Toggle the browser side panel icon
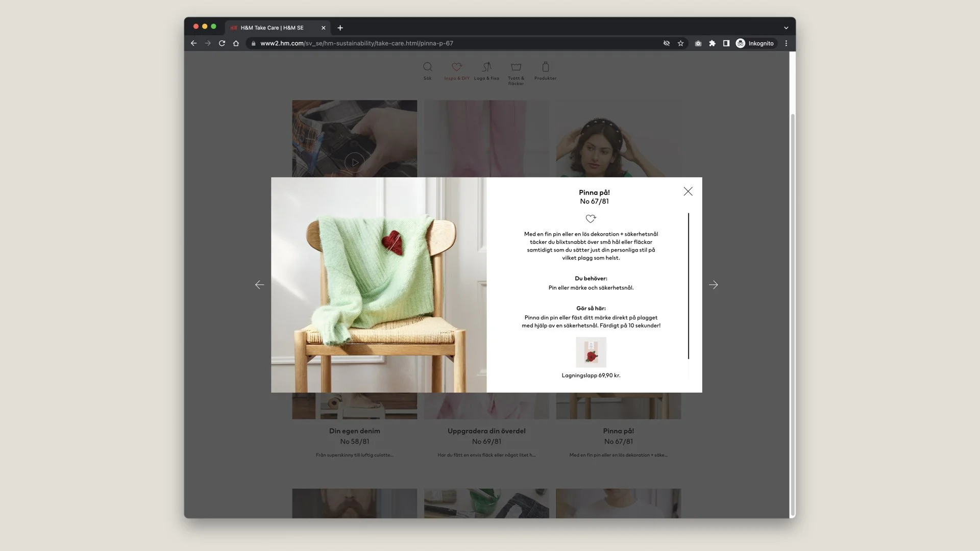Screen dimensions: 980x551 point(726,43)
